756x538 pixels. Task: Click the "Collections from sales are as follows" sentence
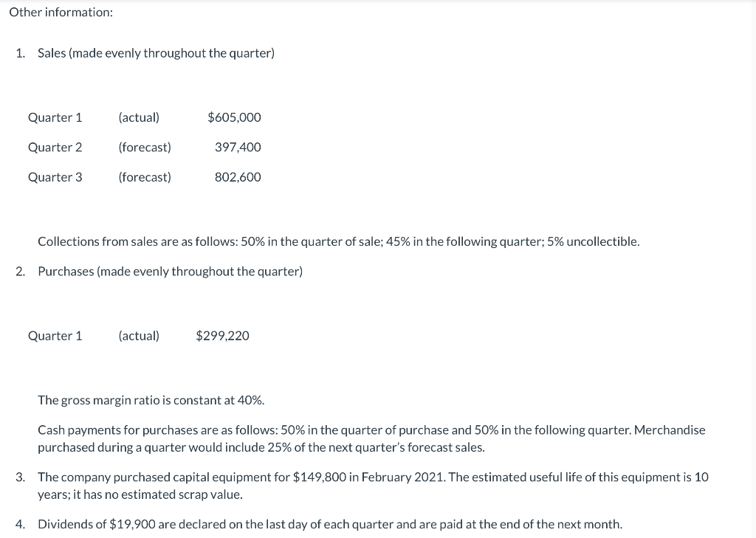point(338,241)
